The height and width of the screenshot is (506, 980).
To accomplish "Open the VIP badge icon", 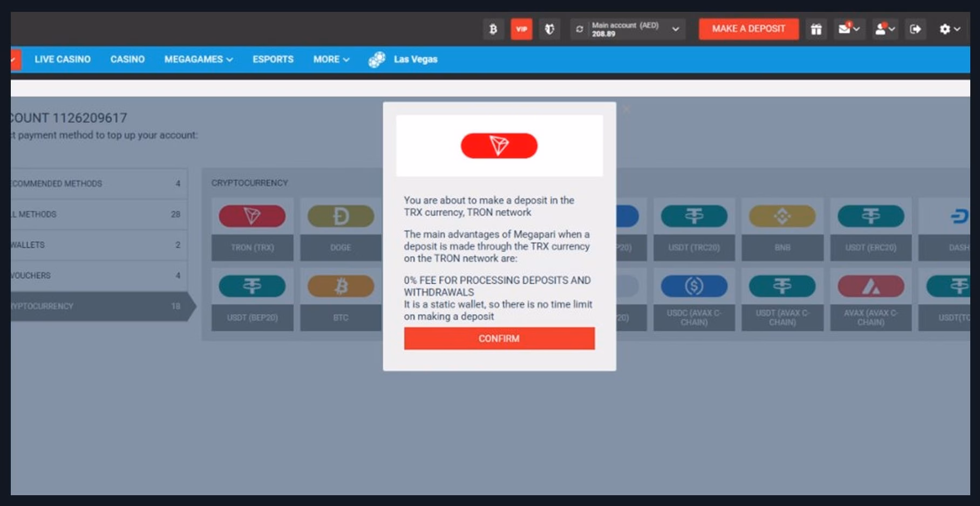I will pos(521,29).
